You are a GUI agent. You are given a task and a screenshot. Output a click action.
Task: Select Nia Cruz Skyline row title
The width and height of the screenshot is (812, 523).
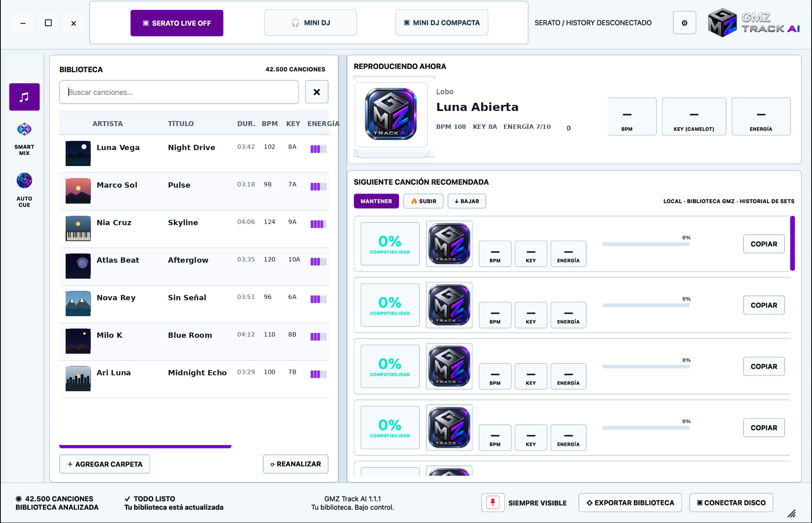click(183, 223)
